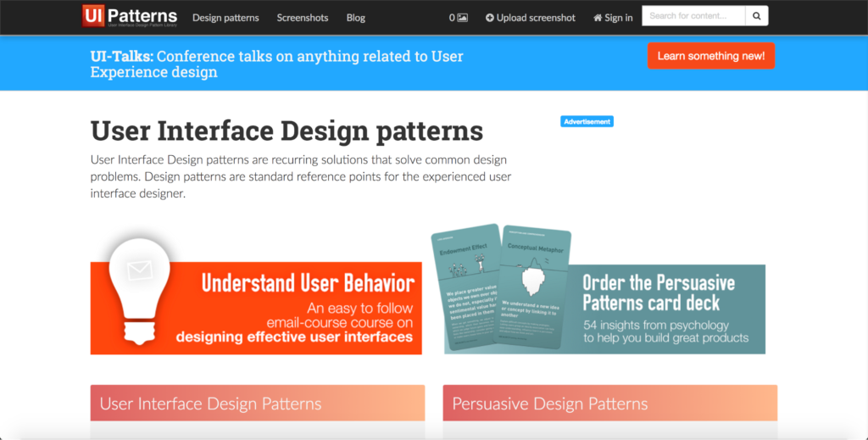Screen dimensions: 868x440
Task: Click the Learn something new! button
Action: (x=710, y=56)
